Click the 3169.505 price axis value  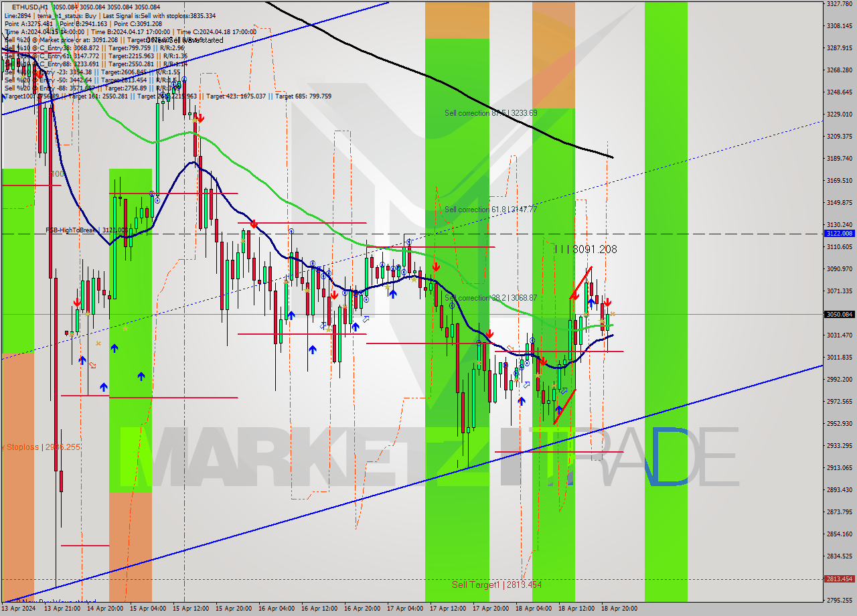click(839, 181)
